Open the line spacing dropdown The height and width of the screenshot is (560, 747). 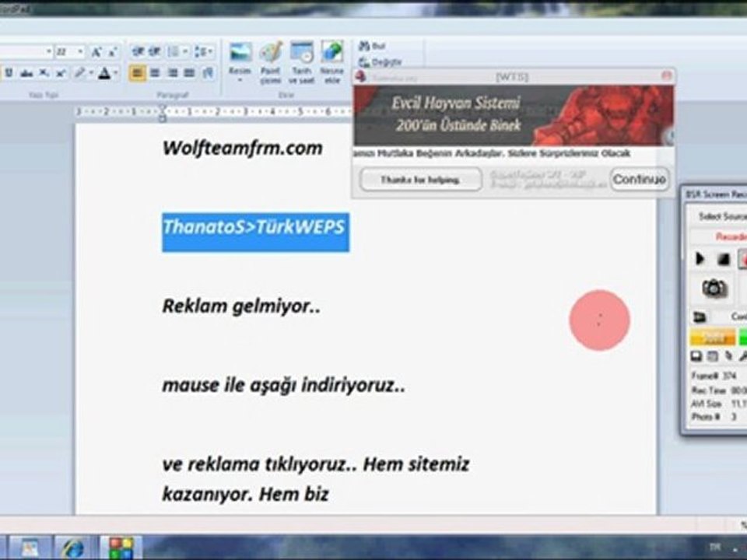coord(204,51)
